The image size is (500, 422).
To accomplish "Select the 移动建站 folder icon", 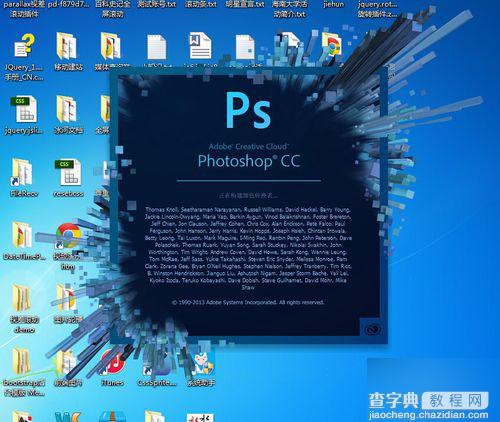I will pyautogui.click(x=67, y=46).
